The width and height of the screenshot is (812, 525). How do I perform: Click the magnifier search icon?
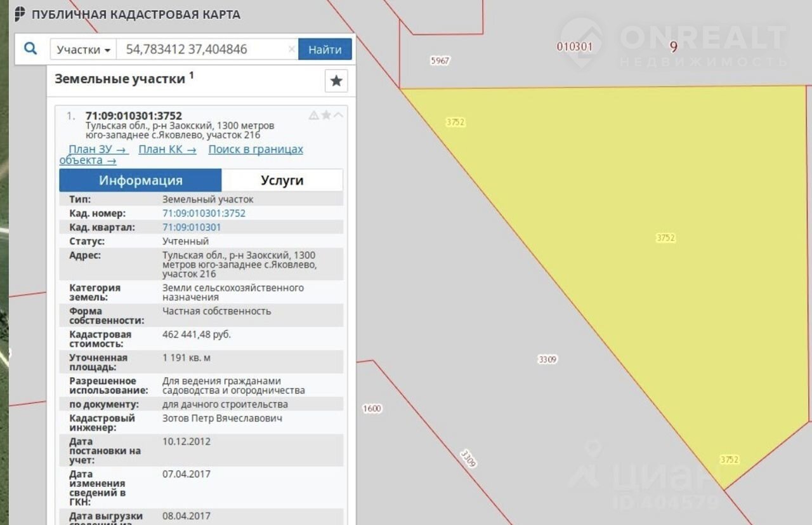pos(30,49)
